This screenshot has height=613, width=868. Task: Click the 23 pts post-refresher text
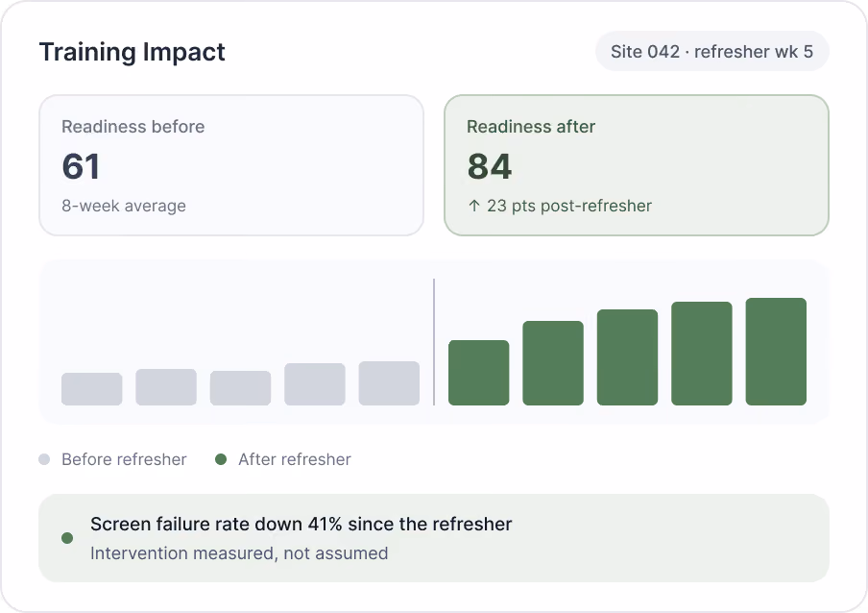(x=569, y=206)
